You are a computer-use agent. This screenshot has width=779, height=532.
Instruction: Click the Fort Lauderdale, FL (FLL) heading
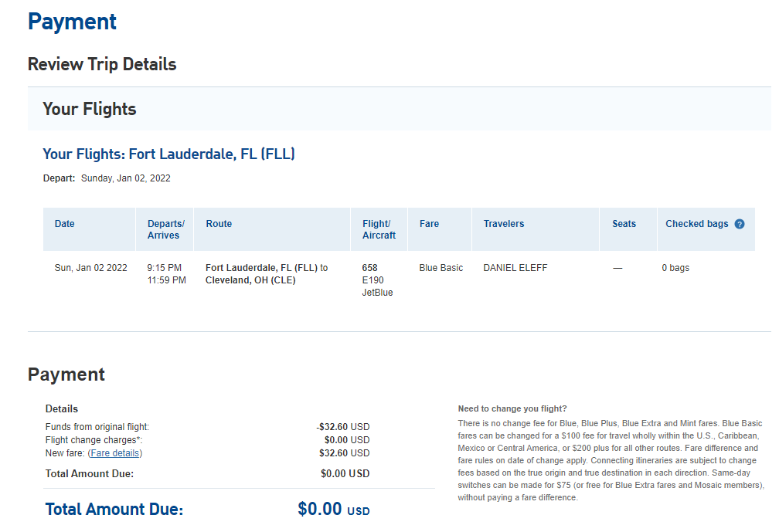169,154
